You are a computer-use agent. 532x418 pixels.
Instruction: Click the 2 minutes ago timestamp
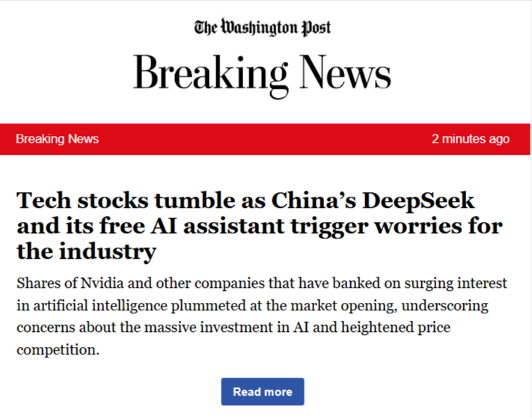(x=471, y=139)
